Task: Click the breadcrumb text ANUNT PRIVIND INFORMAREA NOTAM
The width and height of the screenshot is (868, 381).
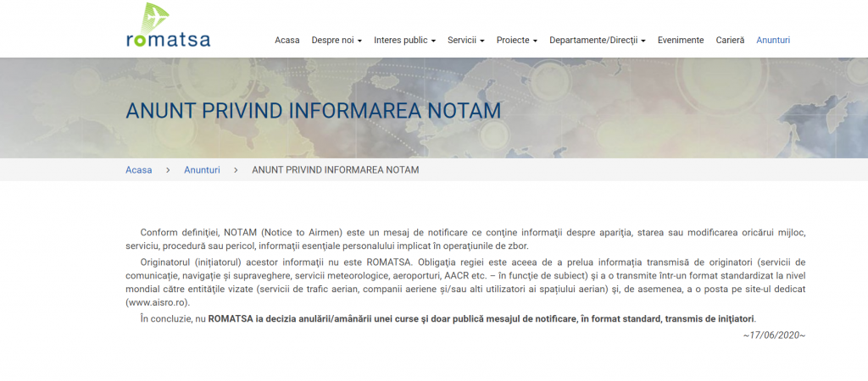Action: (335, 170)
